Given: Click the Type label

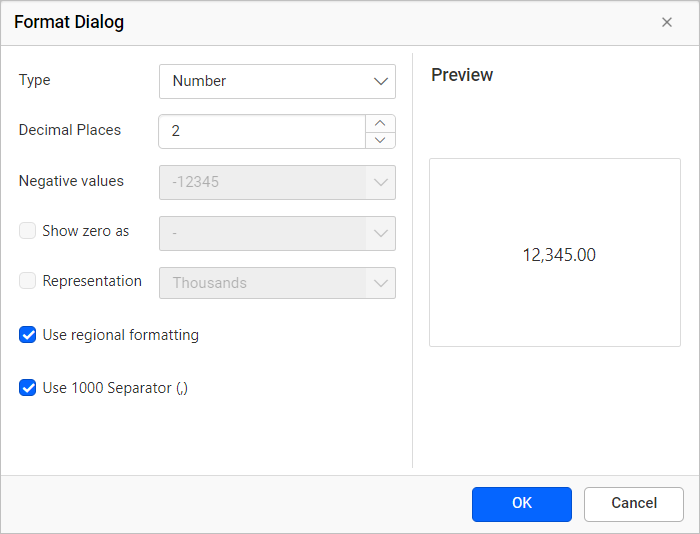Looking at the screenshot, I should 34,80.
